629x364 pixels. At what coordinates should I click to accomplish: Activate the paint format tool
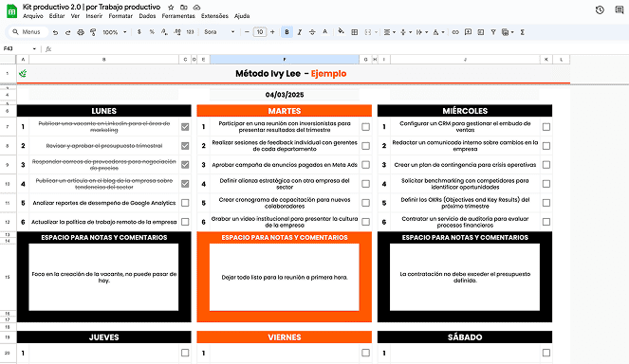pos(93,32)
